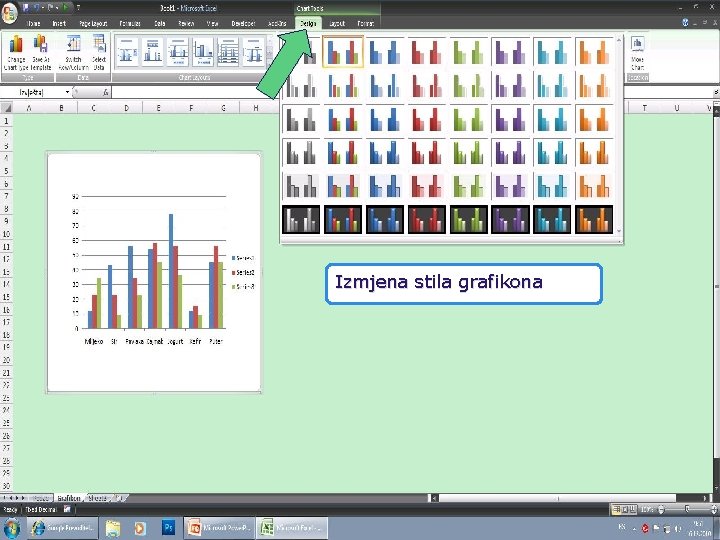Viewport: 720px width, 540px height.
Task: Choose green chart style in top gallery row
Action: click(468, 52)
